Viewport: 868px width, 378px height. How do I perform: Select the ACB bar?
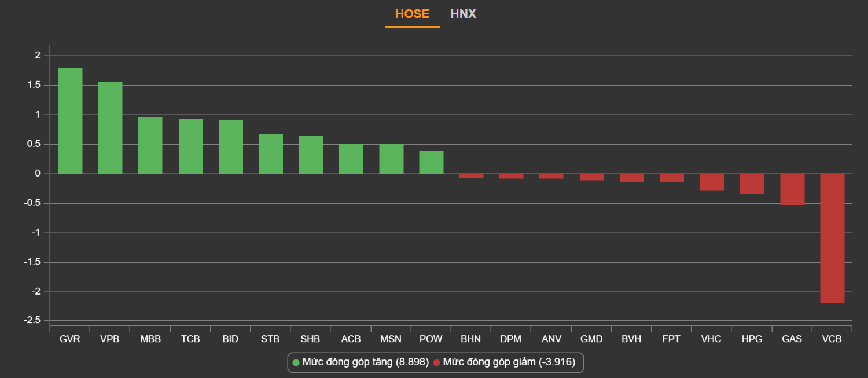[351, 159]
